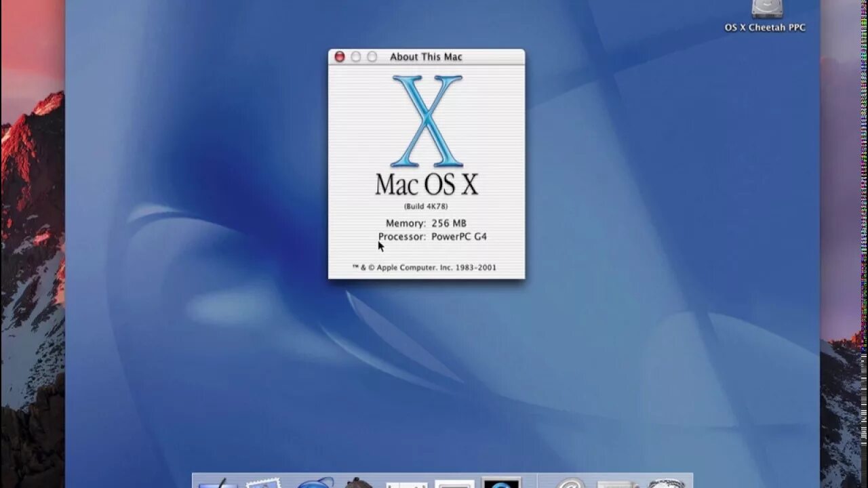Click the 'Processor:' label
The image size is (868, 488).
click(x=402, y=237)
